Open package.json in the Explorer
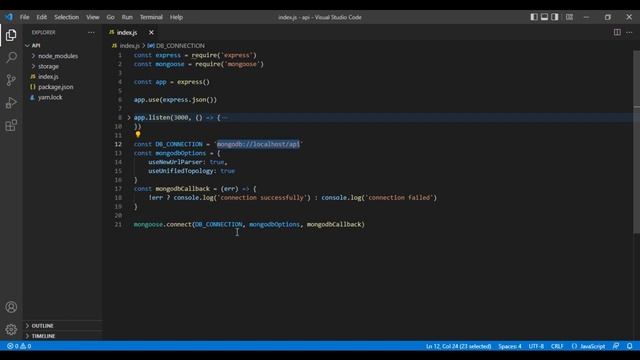Screen dimensions: 640x360 click(62, 87)
